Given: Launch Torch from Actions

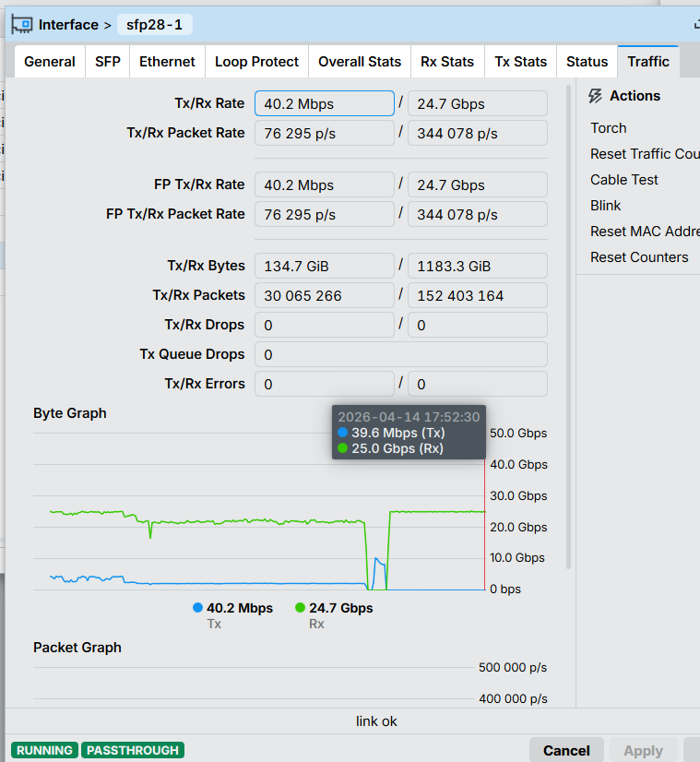Looking at the screenshot, I should (608, 128).
